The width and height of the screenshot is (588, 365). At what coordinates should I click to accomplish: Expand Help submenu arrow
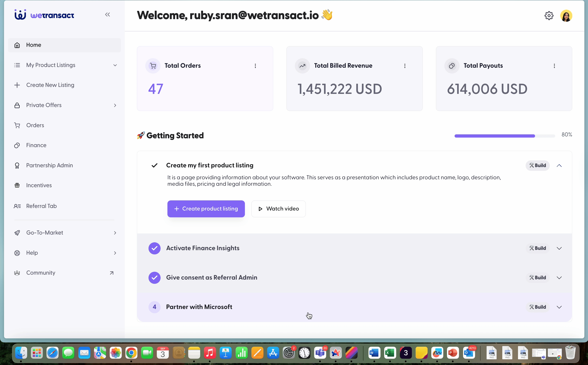point(115,253)
